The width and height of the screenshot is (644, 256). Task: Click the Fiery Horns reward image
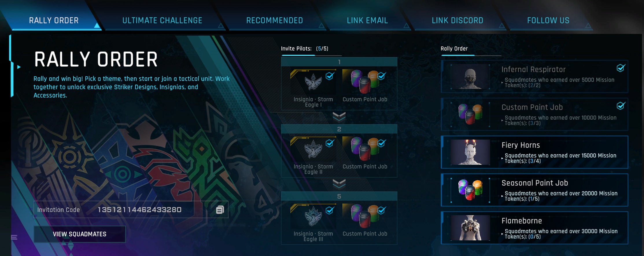point(470,152)
